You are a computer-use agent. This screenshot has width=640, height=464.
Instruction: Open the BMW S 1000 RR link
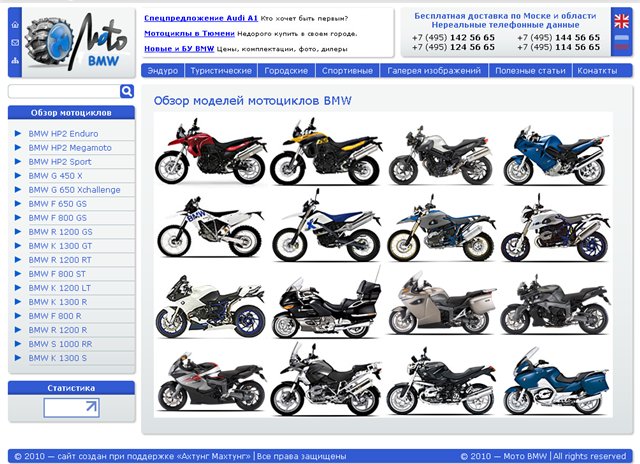point(60,344)
